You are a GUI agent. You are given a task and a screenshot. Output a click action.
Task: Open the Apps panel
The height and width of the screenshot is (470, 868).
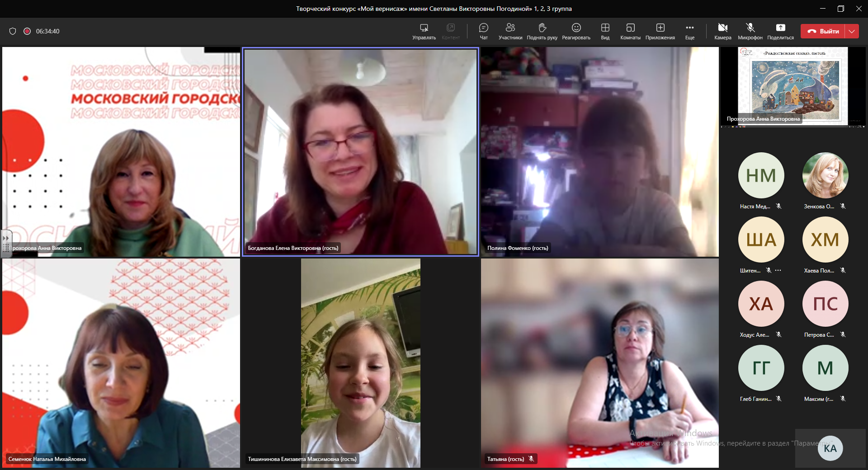(660, 31)
